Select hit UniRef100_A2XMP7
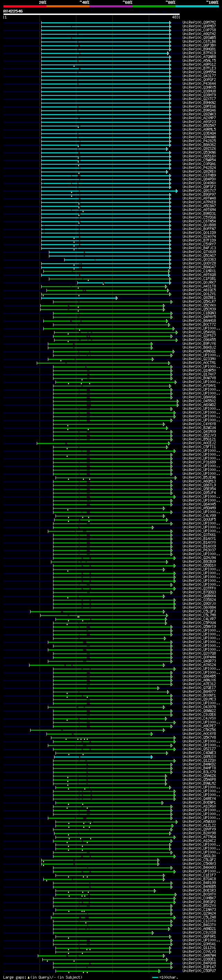Viewport: 222px width, 980px height. click(199, 118)
